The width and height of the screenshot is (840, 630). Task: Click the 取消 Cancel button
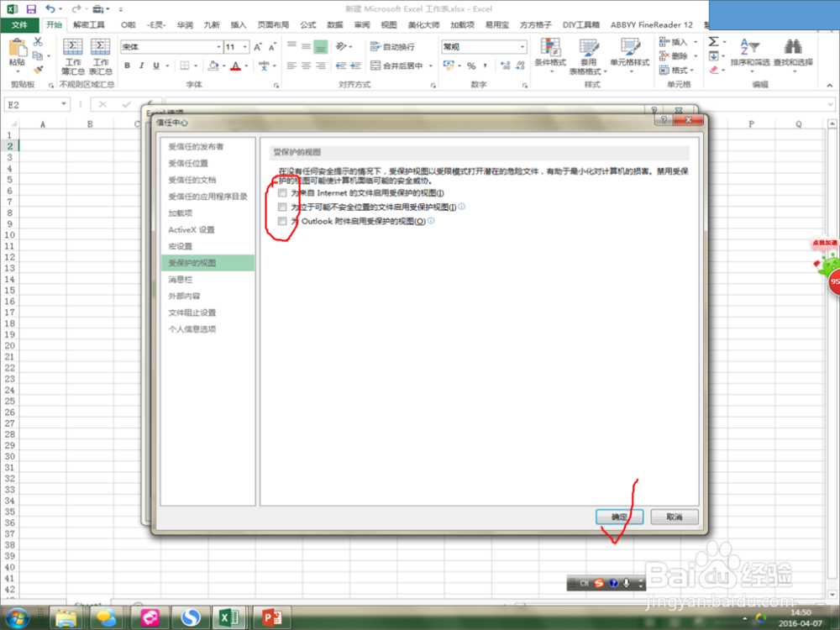(x=675, y=517)
